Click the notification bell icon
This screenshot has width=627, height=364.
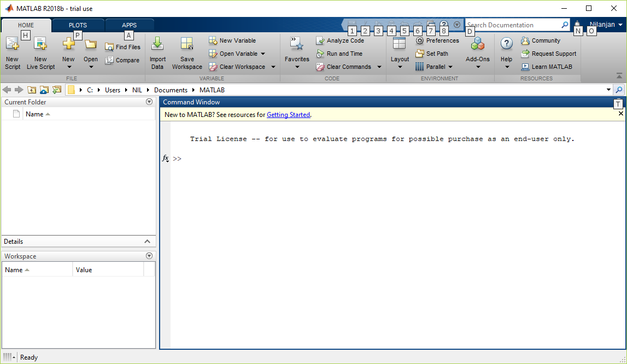point(577,23)
